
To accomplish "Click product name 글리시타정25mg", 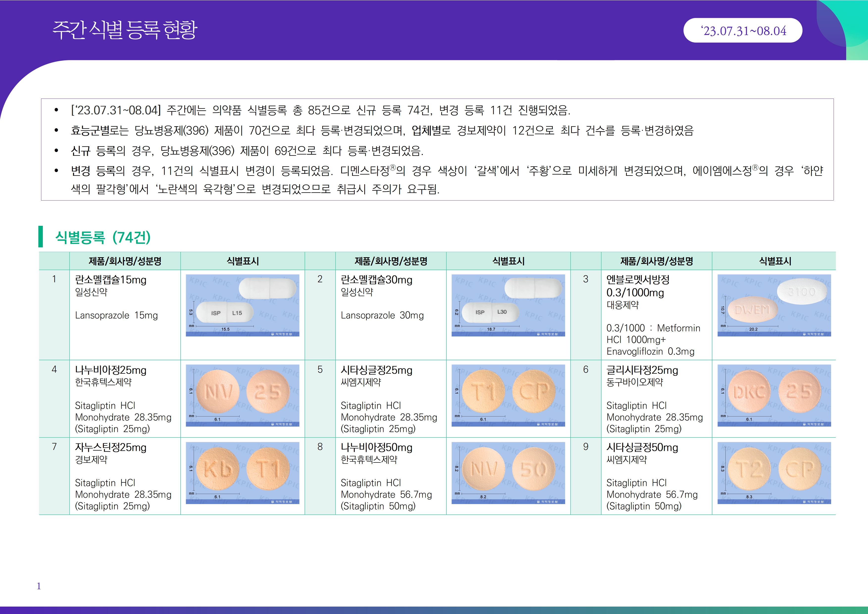I will tap(642, 370).
